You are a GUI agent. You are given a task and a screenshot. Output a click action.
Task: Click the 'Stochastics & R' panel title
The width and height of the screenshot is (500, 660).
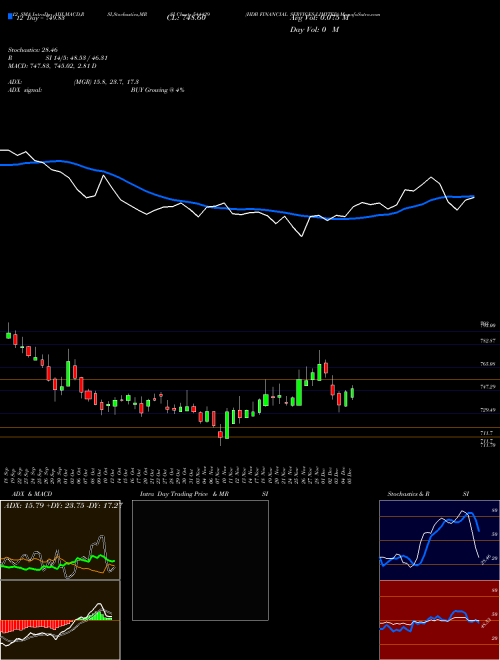click(x=409, y=494)
